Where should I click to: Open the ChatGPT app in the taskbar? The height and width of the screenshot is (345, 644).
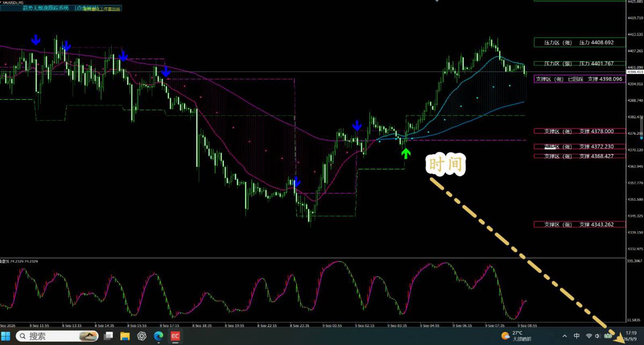click(142, 336)
